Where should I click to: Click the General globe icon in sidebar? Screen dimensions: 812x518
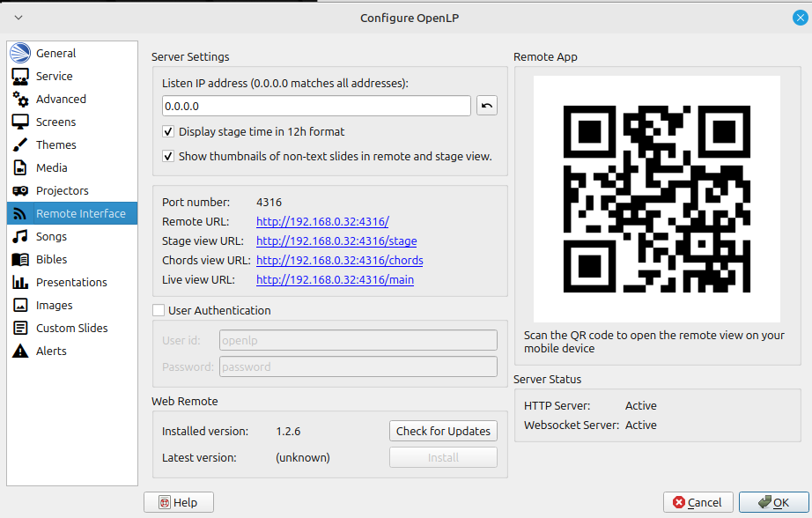[20, 53]
